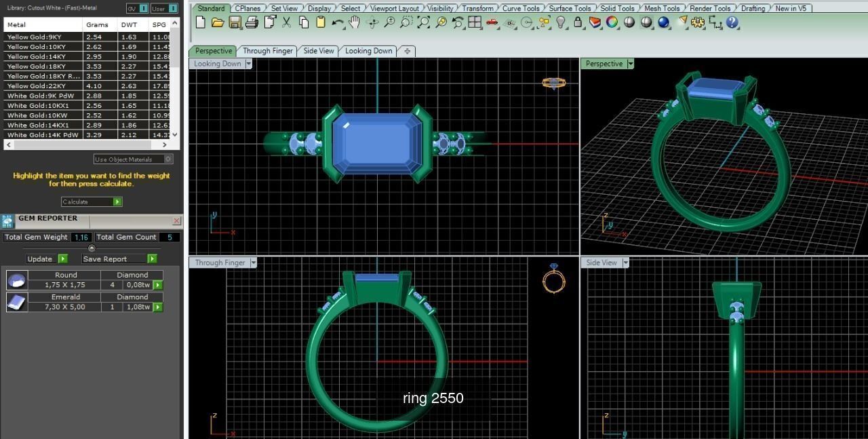Viewport: 868px width, 439px height.
Task: Click the Total Gem Weight value field
Action: tap(81, 237)
